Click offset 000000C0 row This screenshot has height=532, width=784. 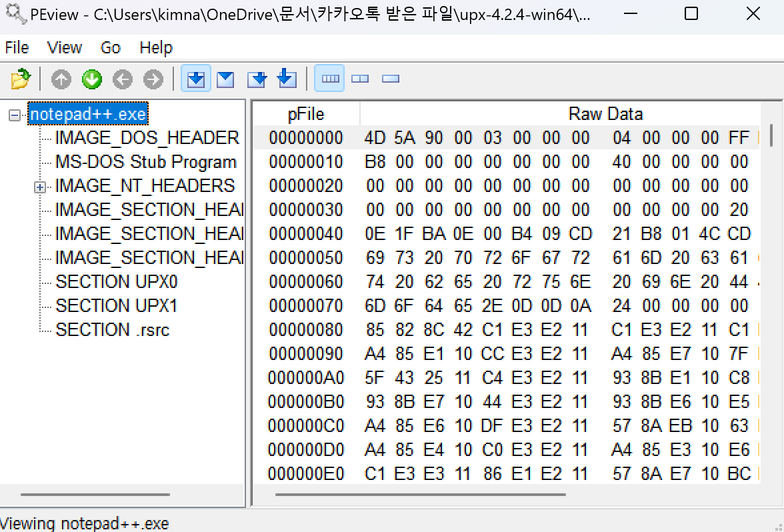[506, 426]
